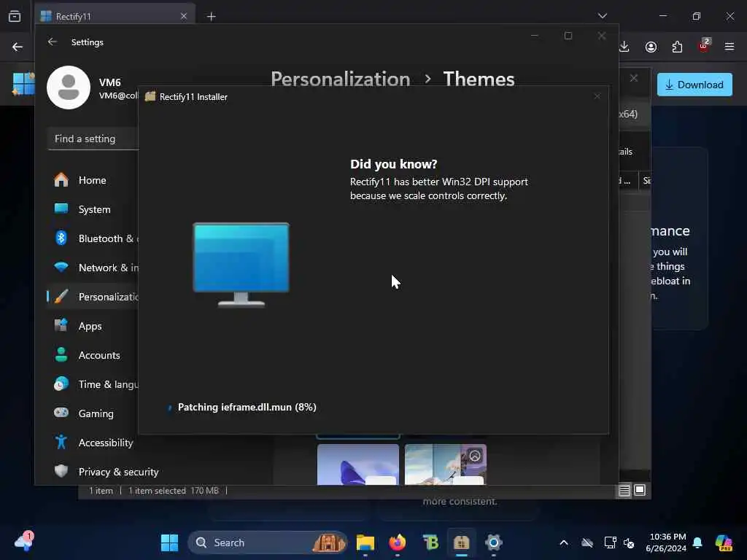Open System settings category
Viewport: 747px width, 560px height.
click(93, 209)
